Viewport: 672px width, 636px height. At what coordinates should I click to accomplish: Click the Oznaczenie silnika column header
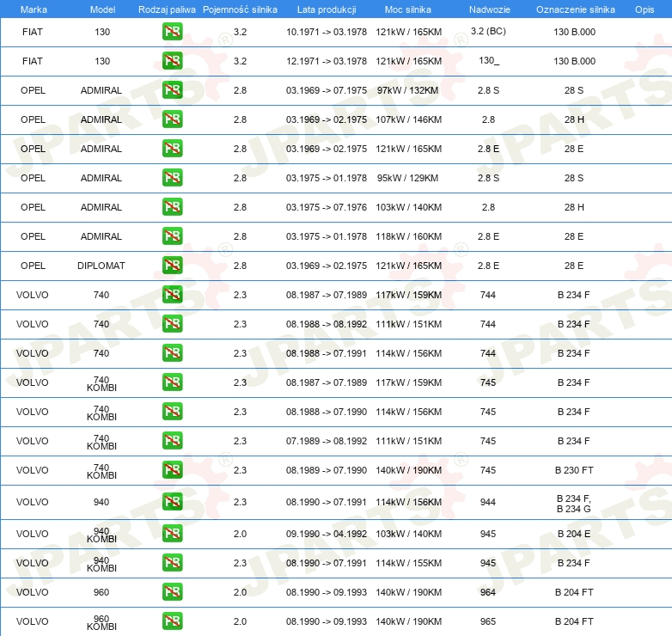575,9
